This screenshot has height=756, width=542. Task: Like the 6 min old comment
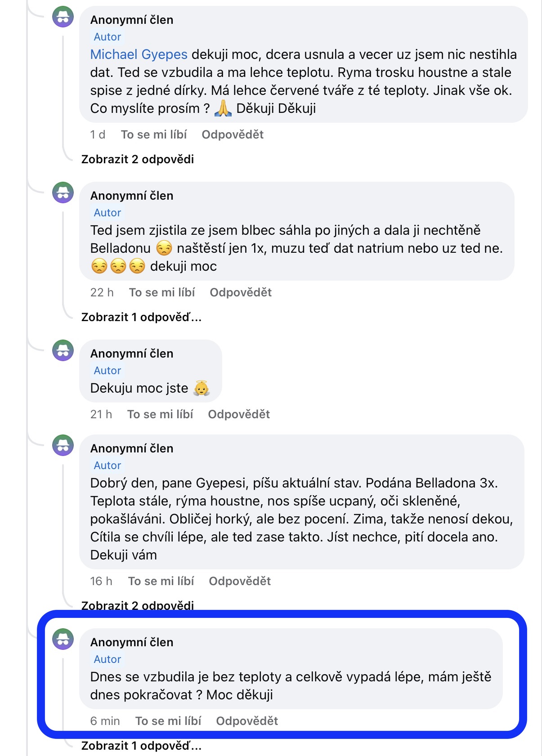[168, 721]
